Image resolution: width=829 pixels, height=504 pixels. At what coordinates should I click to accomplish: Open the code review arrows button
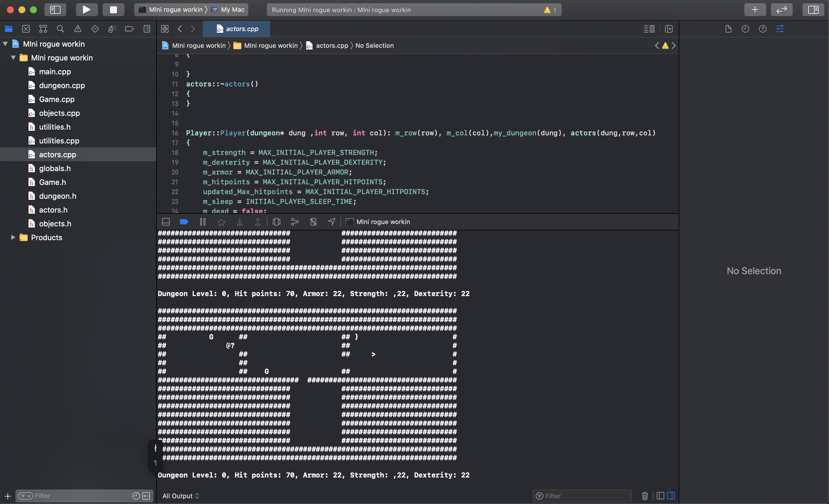pyautogui.click(x=781, y=10)
